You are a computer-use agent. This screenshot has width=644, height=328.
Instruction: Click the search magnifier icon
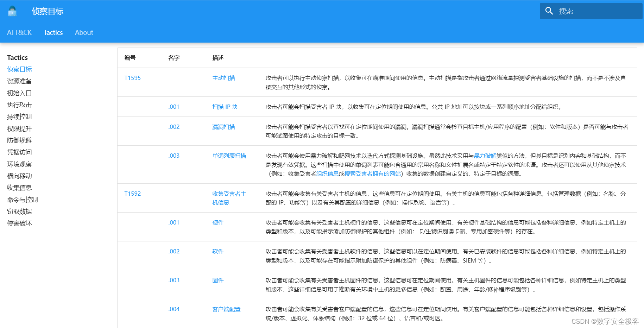pos(549,11)
